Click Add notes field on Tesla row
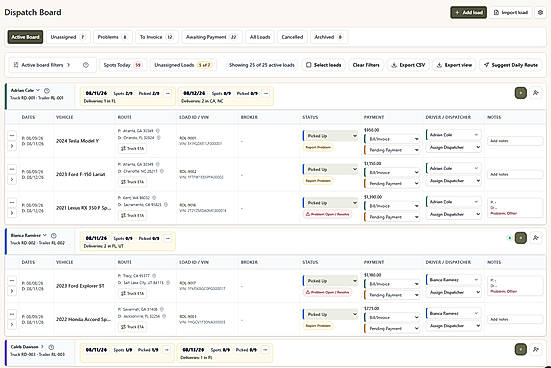This screenshot has width=551, height=368. 515,141
